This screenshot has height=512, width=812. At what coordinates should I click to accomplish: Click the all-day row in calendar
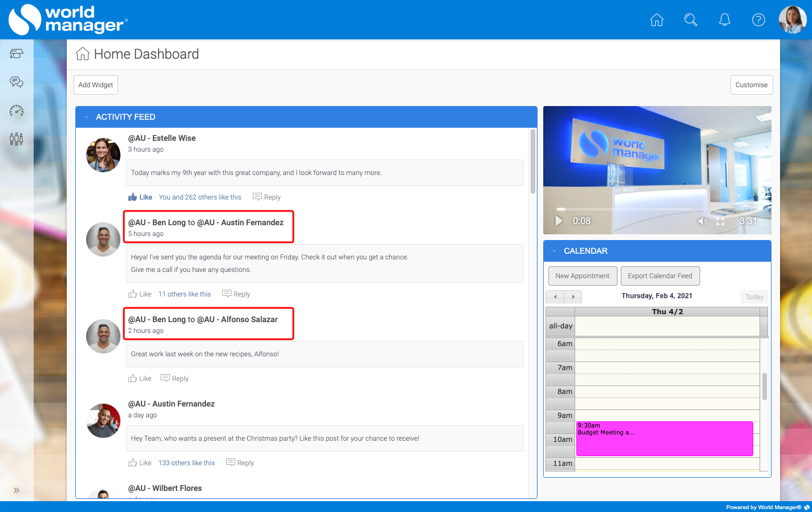click(668, 326)
